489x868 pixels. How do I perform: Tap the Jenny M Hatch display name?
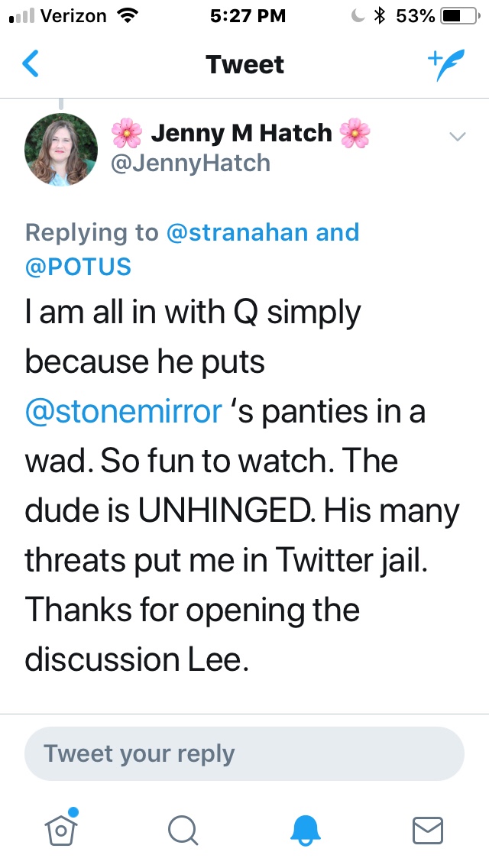[x=241, y=134]
